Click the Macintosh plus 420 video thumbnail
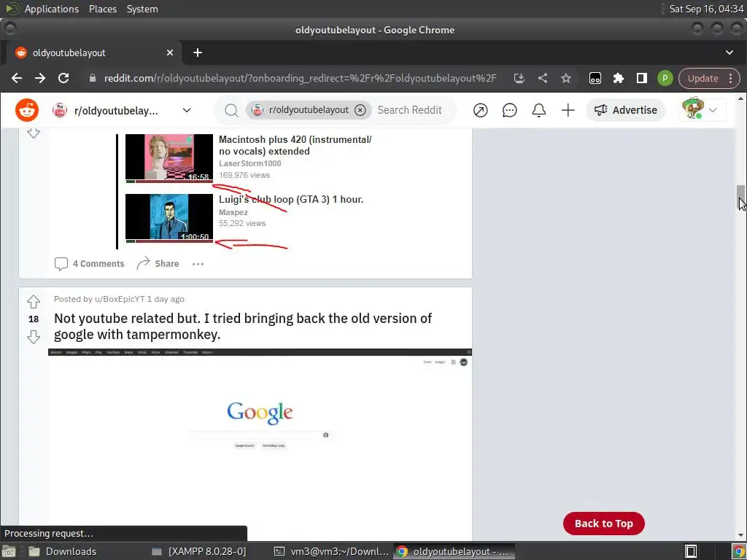This screenshot has width=747, height=560. coord(169,158)
